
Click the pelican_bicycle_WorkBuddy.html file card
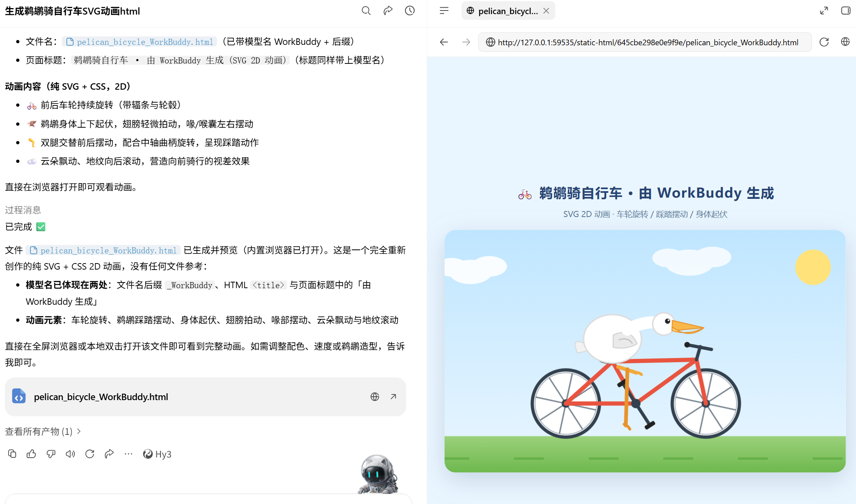(205, 397)
